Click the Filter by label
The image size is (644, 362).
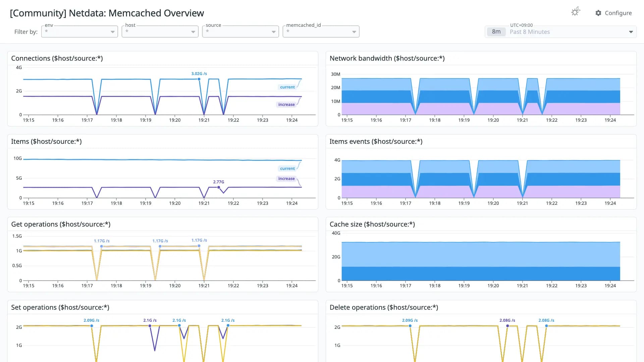(x=26, y=32)
